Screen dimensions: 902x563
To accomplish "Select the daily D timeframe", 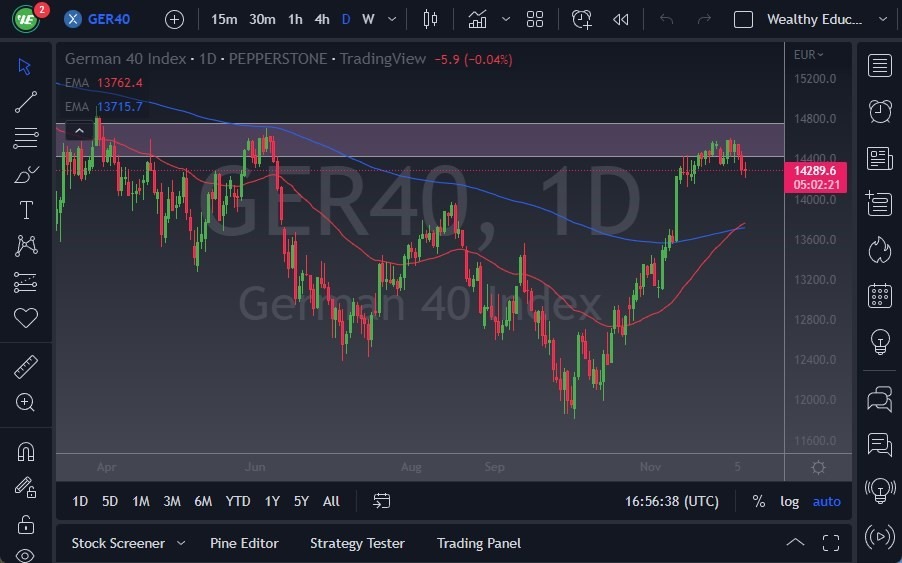I will pos(346,19).
